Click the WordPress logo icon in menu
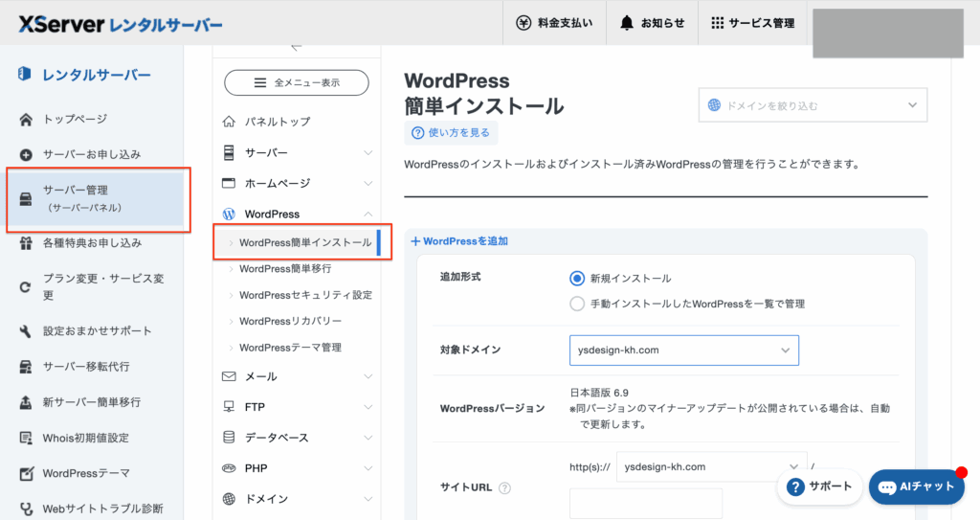 tap(229, 214)
